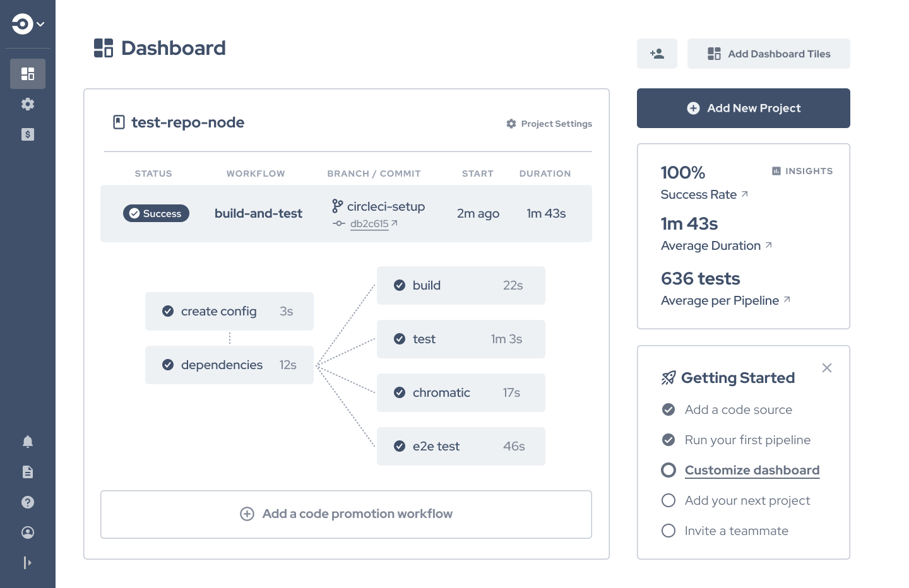Select the e2e test job node
Image resolution: width=909 pixels, height=588 pixels.
pos(461,446)
